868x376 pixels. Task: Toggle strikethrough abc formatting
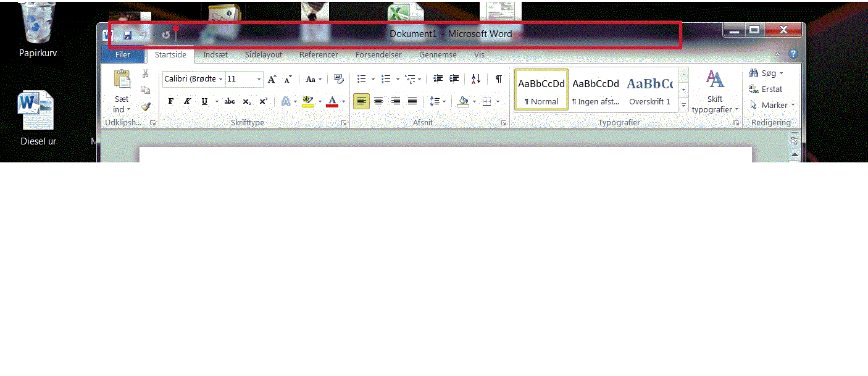[x=230, y=101]
